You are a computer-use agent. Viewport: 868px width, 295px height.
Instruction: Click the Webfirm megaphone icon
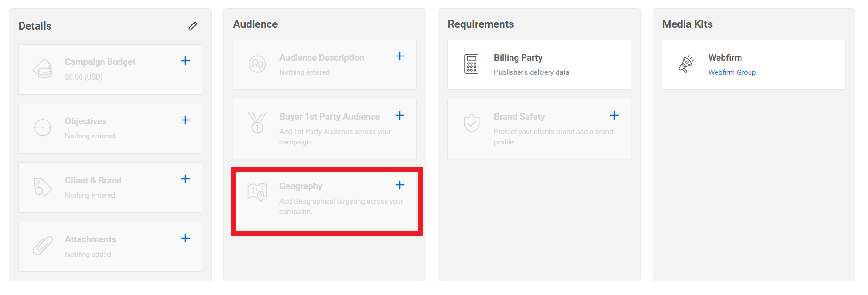pyautogui.click(x=686, y=64)
